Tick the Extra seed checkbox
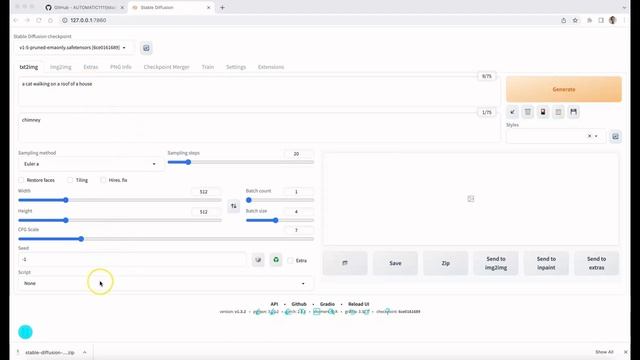This screenshot has height=360, width=640. [290, 260]
